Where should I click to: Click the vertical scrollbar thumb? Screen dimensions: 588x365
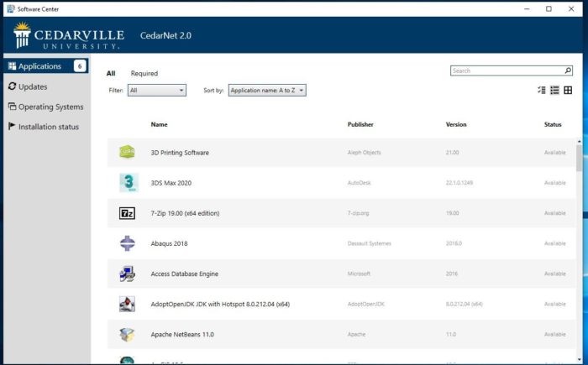580,158
